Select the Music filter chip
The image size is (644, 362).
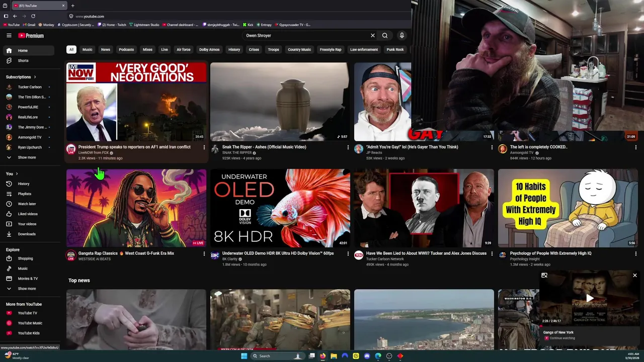pyautogui.click(x=87, y=50)
